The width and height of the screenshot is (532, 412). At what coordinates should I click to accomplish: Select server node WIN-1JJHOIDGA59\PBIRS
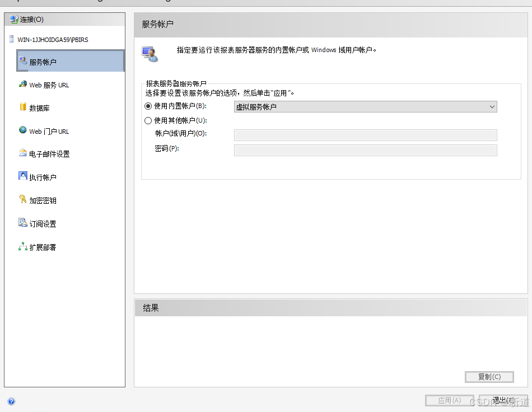pyautogui.click(x=53, y=40)
